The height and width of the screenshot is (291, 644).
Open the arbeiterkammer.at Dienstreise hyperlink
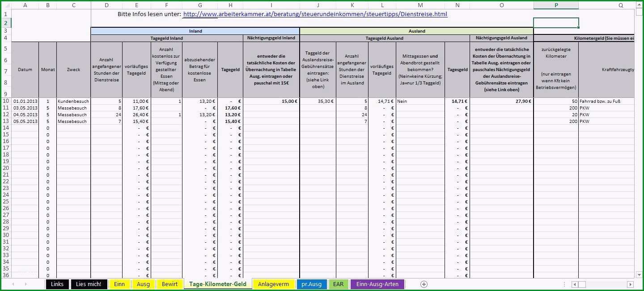click(x=315, y=14)
